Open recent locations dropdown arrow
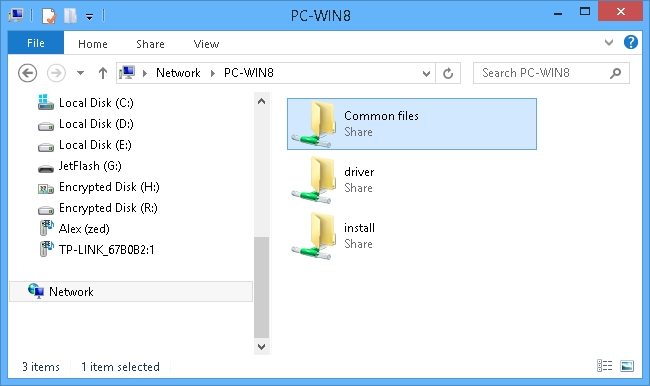Image resolution: width=650 pixels, height=386 pixels. 80,73
